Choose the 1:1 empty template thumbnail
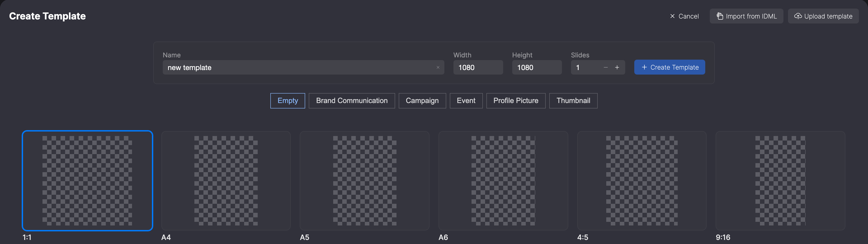This screenshot has height=244, width=868. 87,181
